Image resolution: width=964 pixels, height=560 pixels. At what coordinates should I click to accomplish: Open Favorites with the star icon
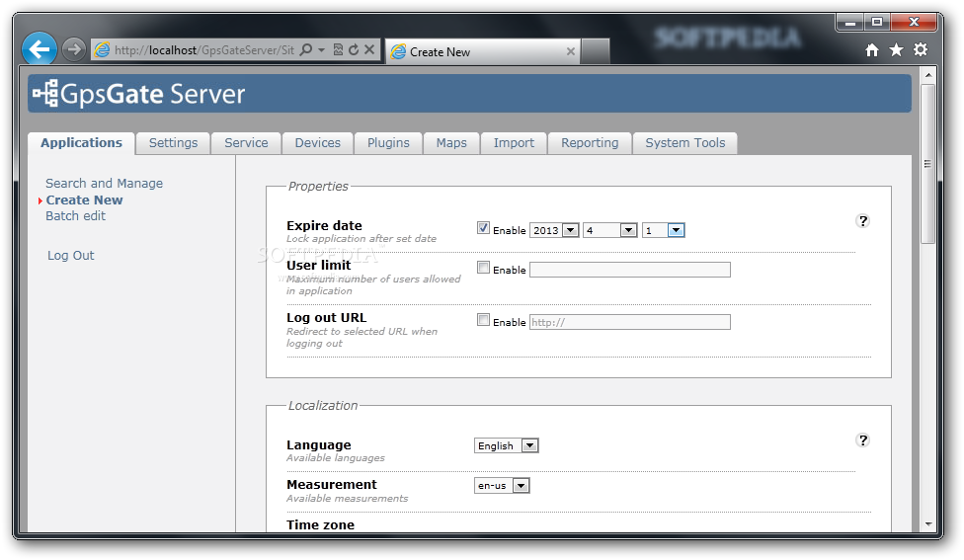click(x=897, y=49)
